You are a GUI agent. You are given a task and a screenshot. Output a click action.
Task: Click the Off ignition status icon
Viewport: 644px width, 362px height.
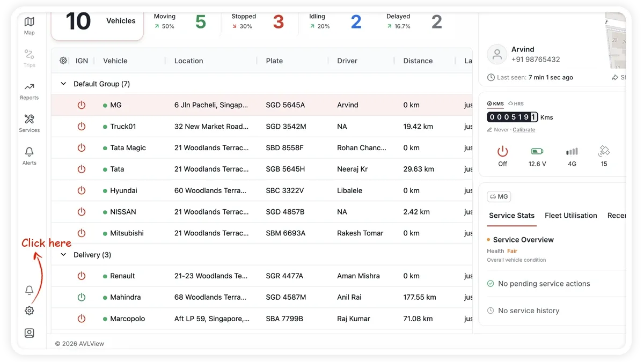coord(502,151)
